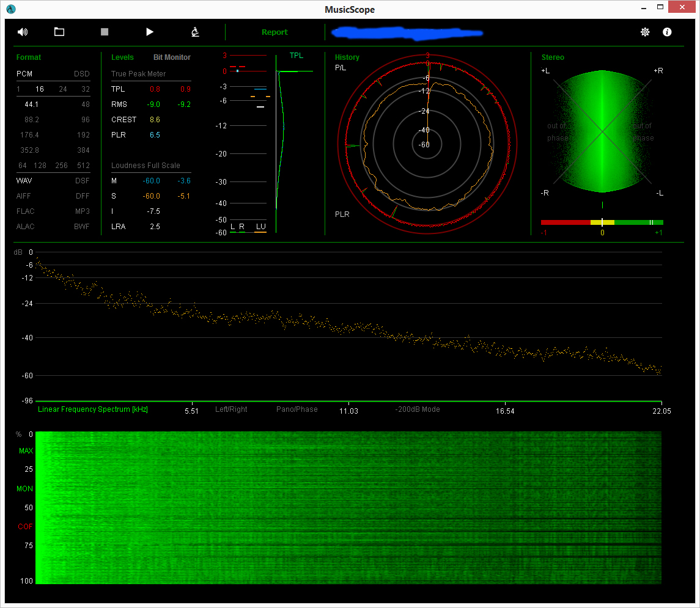
Task: Toggle the Left/Right spectrum mode
Action: click(231, 409)
